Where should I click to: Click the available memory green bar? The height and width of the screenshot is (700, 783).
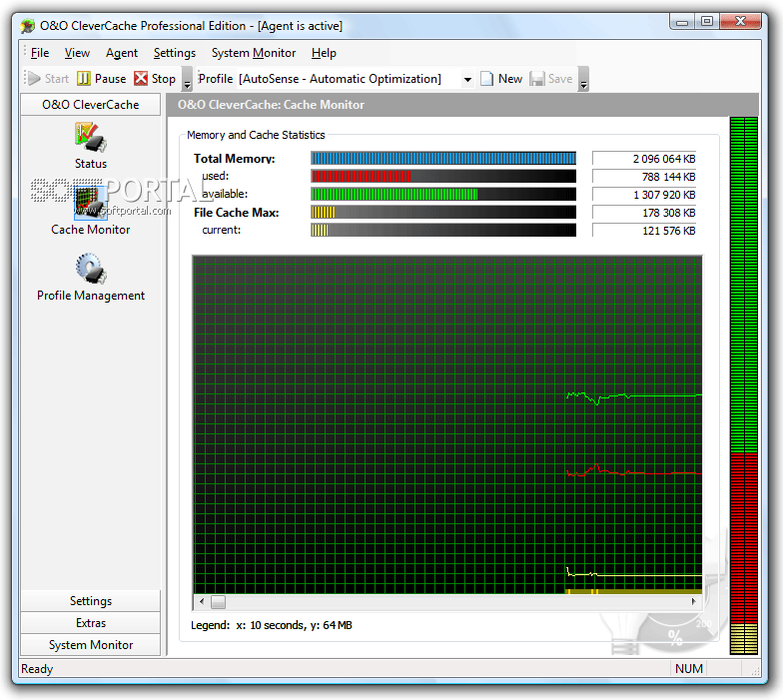click(443, 194)
